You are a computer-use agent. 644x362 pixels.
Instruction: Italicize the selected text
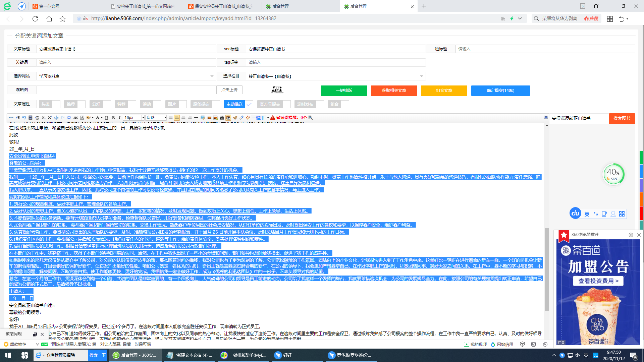point(120,118)
